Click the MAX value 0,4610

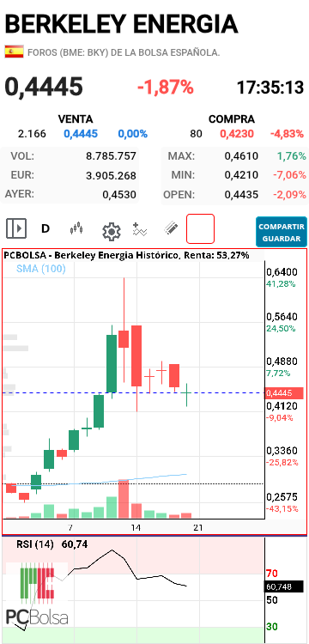pos(241,156)
